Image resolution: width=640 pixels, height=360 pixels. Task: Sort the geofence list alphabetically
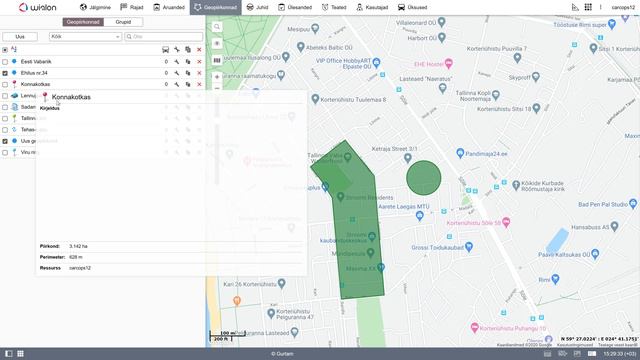tap(14, 49)
